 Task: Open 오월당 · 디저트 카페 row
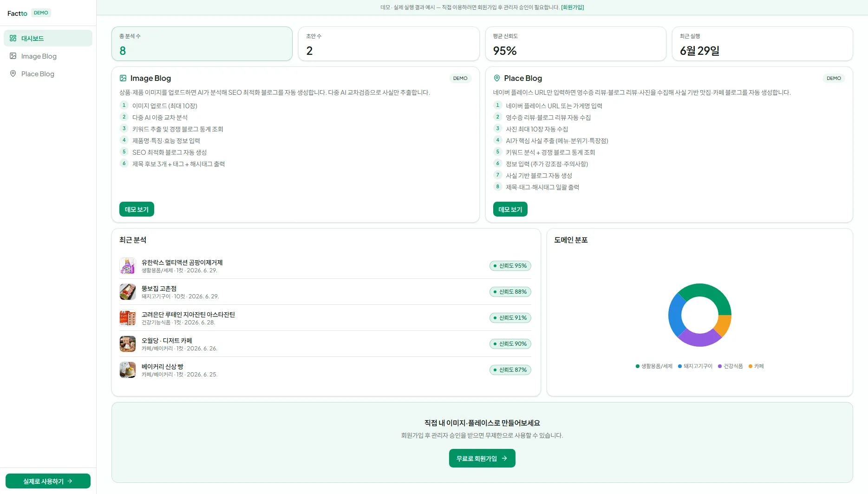[325, 344]
